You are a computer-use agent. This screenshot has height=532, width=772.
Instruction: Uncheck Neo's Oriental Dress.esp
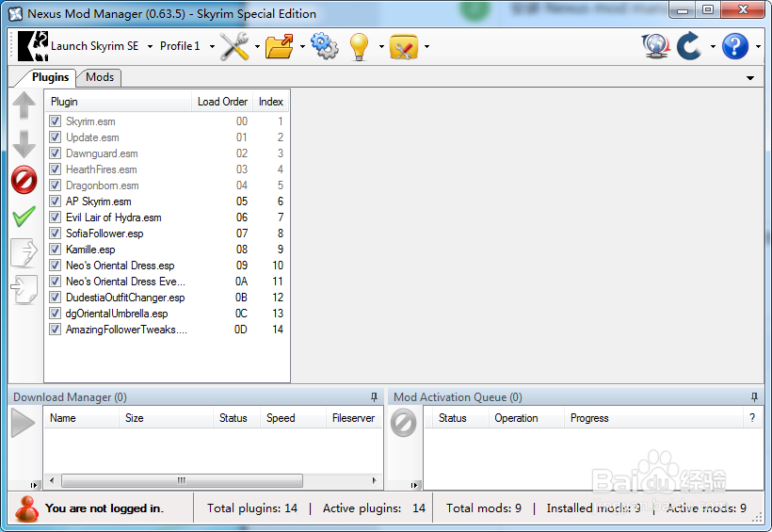(56, 265)
